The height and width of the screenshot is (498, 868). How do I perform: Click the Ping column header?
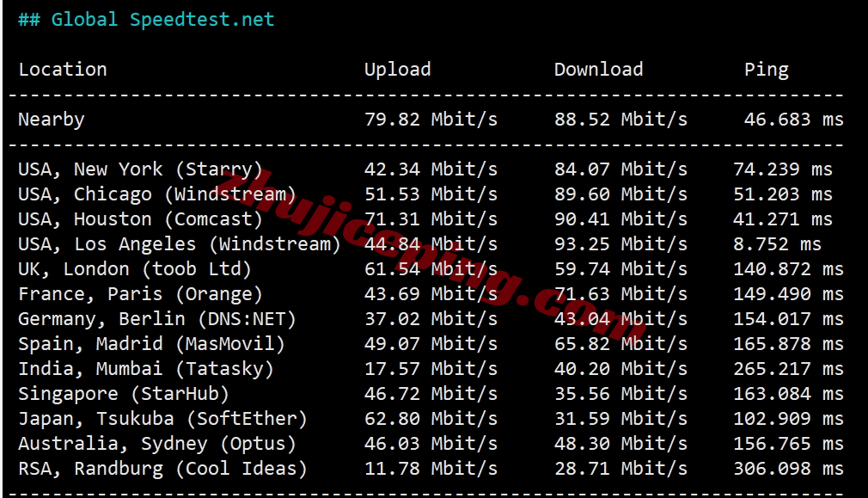[766, 70]
